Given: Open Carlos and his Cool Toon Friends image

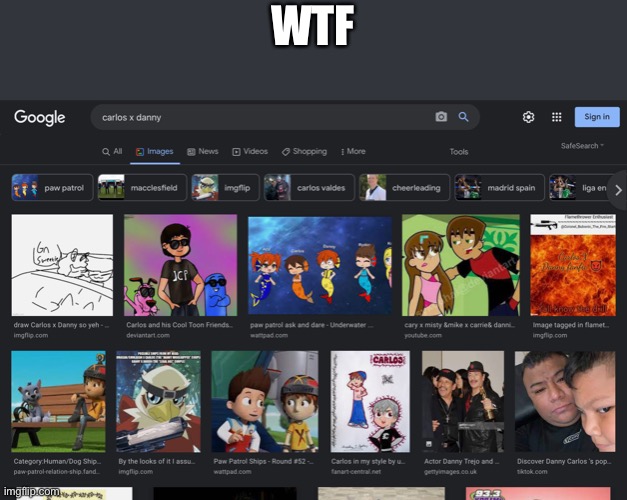Looking at the screenshot, I should pyautogui.click(x=180, y=265).
